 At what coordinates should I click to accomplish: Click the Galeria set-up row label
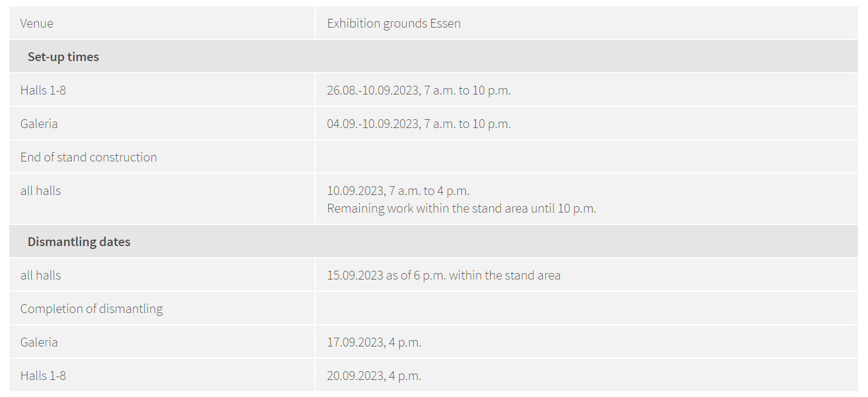click(39, 124)
